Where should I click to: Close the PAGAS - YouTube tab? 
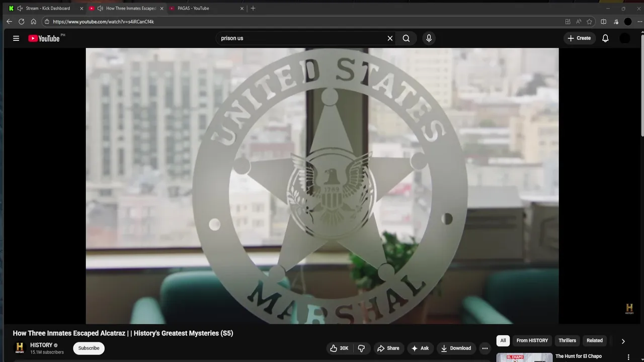pos(242,8)
